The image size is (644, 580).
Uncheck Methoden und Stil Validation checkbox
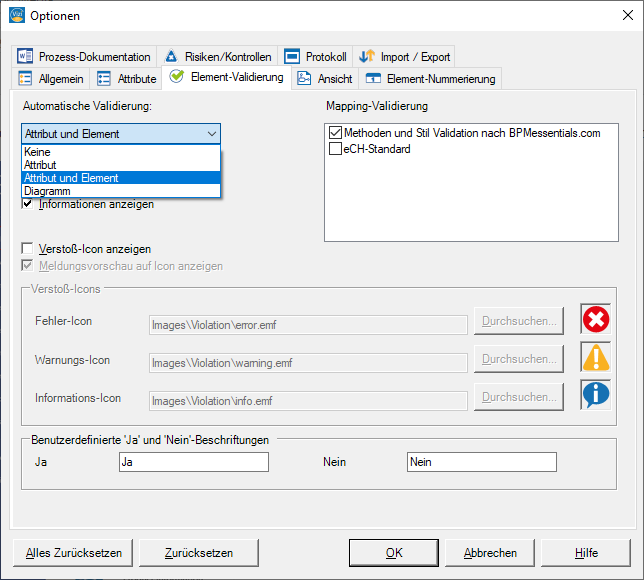pos(335,133)
